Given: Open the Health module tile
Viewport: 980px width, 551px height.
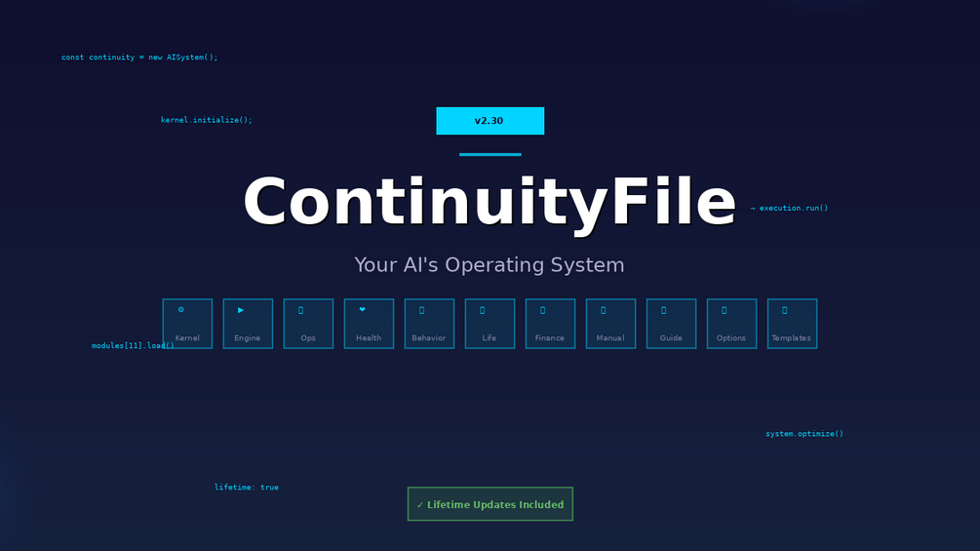Looking at the screenshot, I should click(369, 324).
